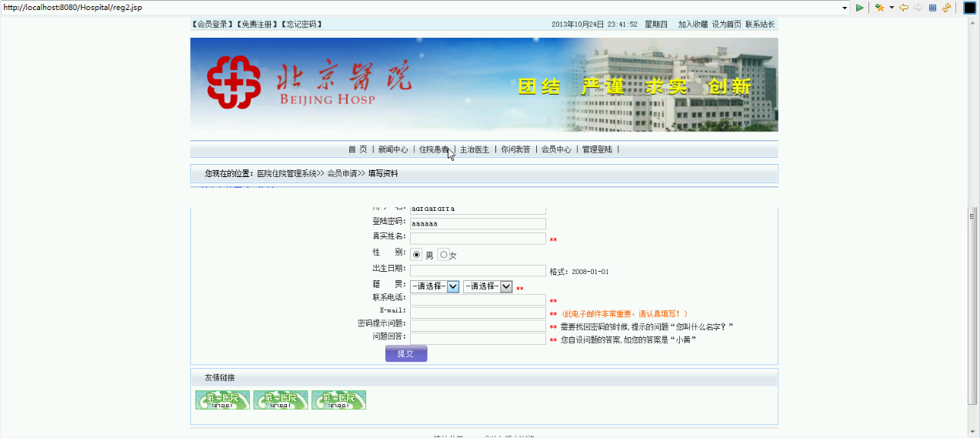Screen dimensions: 980x438
Task: Select the 男 gender radio button
Action: point(417,255)
